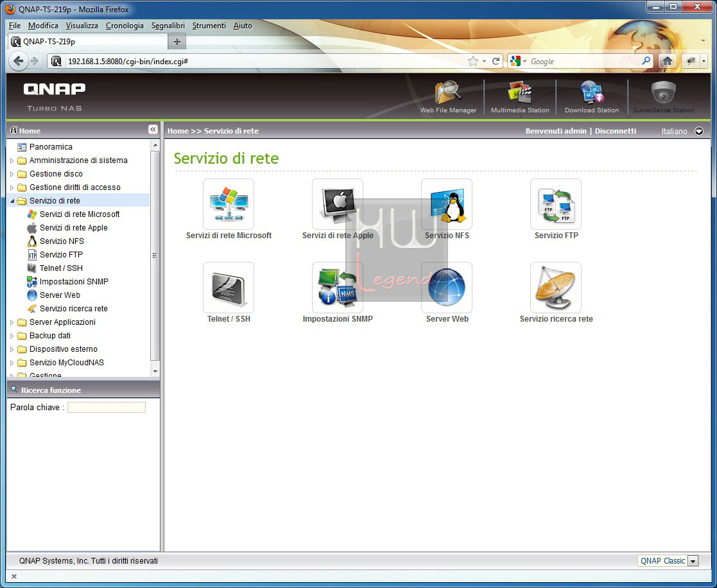This screenshot has width=717, height=588.
Task: Open Servizio FTP large icon
Action: point(556,204)
